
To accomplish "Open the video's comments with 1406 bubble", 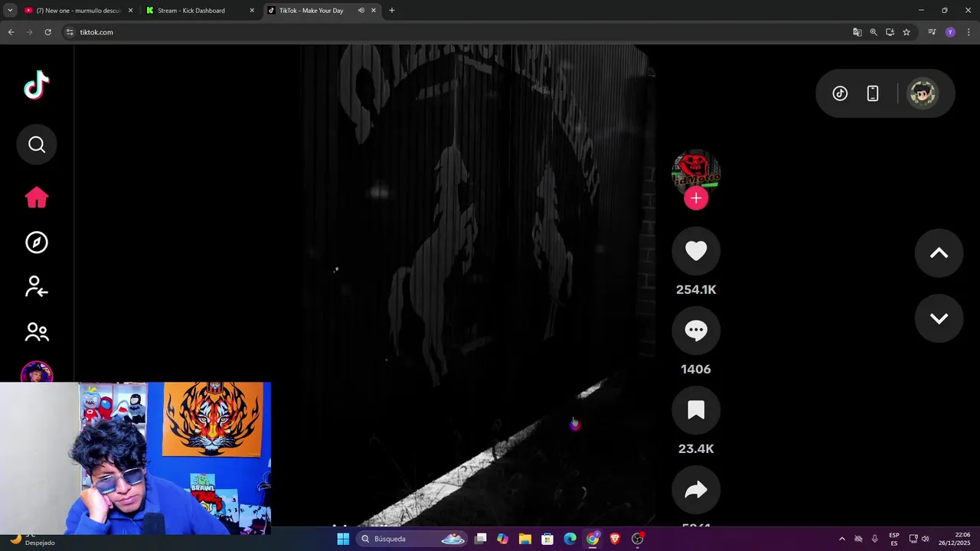I will [696, 331].
